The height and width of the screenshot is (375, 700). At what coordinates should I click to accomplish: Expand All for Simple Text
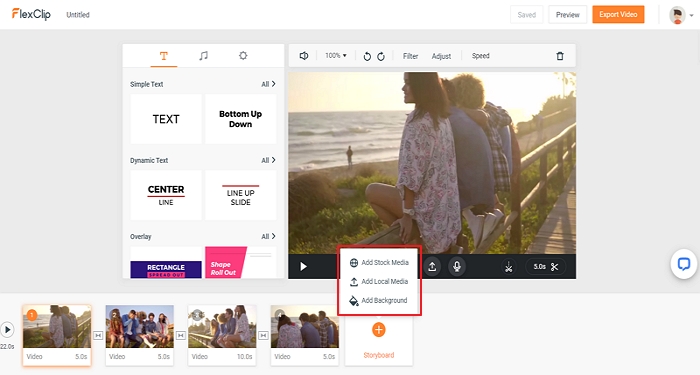point(268,84)
